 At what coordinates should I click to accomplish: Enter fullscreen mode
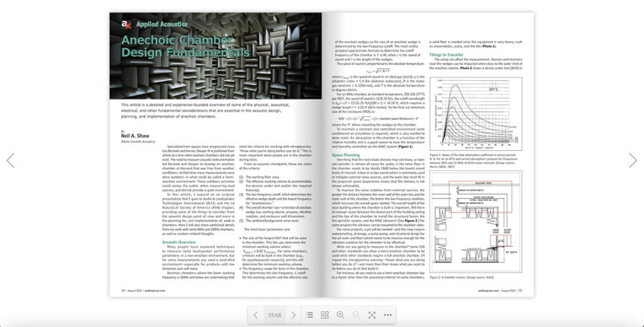(x=372, y=315)
